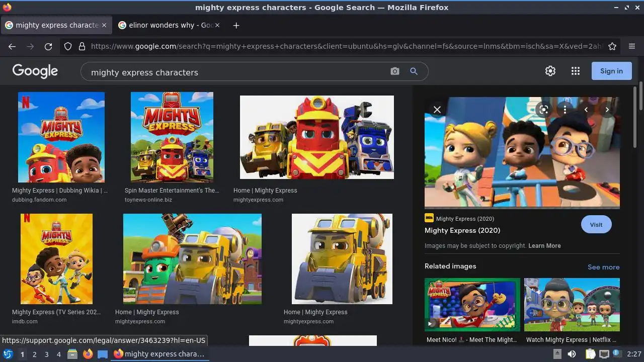Bookmark this page with the star icon

[x=612, y=46]
